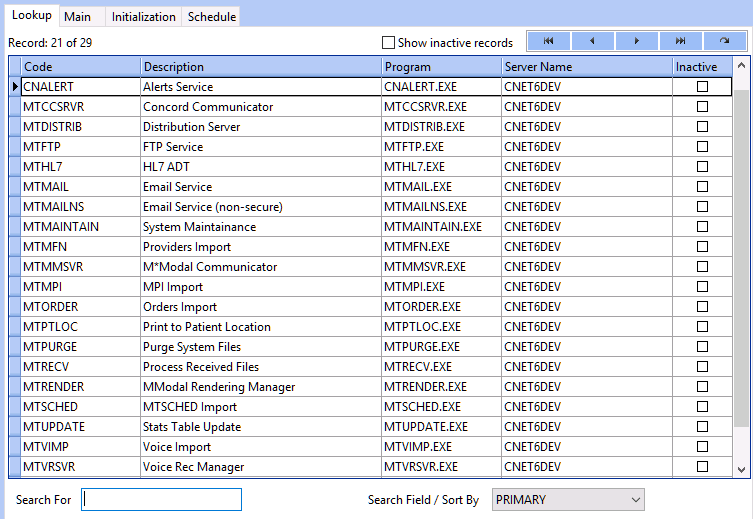Click the scrollbar up arrow
The height and width of the screenshot is (519, 753).
click(741, 66)
